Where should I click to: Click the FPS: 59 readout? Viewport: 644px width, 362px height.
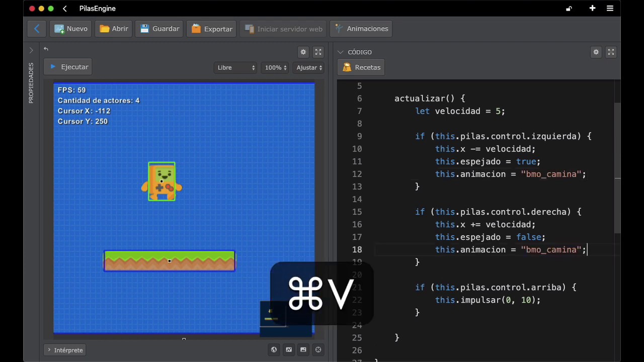click(x=71, y=90)
